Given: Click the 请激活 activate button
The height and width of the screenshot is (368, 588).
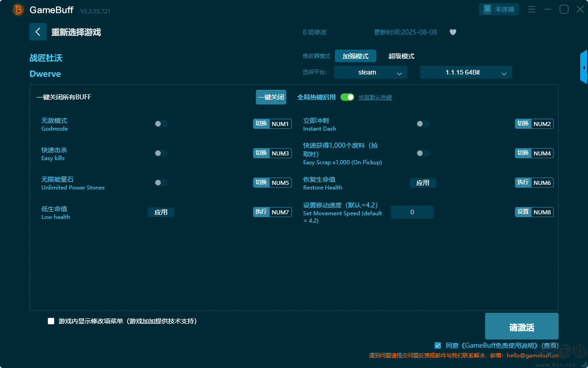Looking at the screenshot, I should [522, 326].
